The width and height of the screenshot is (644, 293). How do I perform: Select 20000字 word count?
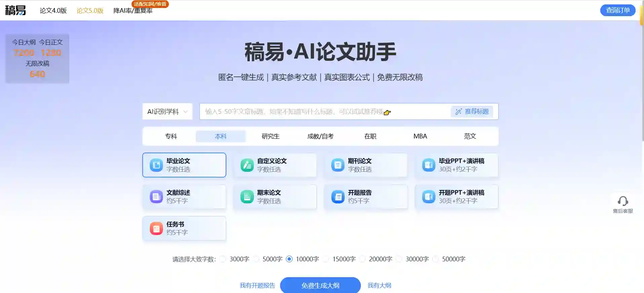(362, 259)
